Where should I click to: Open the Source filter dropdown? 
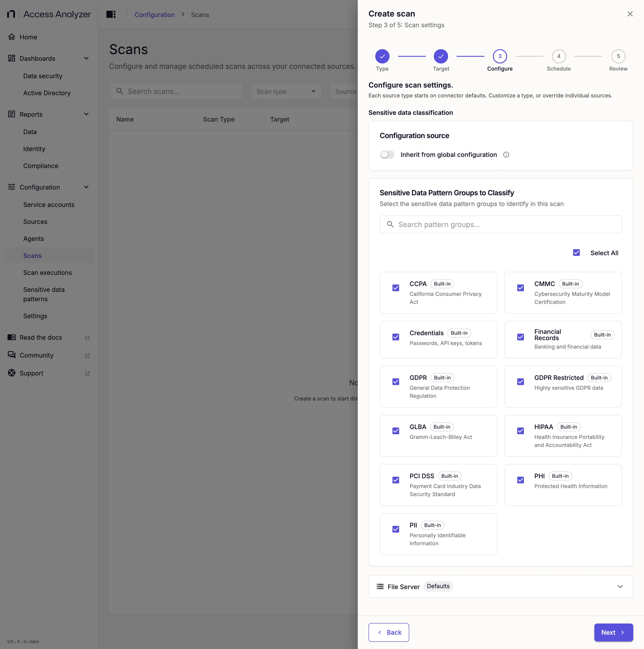(343, 91)
